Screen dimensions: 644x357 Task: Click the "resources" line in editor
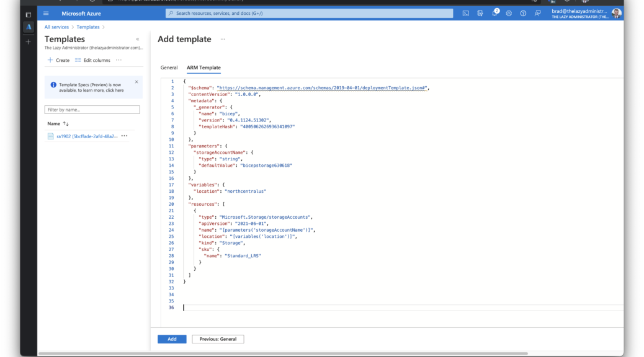[207, 205]
